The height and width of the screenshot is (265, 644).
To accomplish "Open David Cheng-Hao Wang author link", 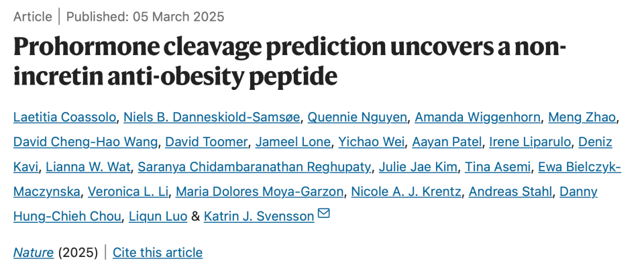I will [x=85, y=142].
